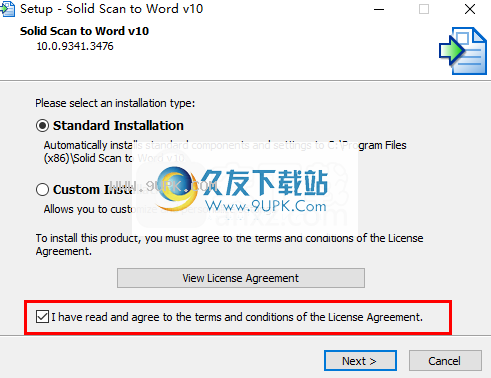Open the View License Agreement button

(x=241, y=278)
